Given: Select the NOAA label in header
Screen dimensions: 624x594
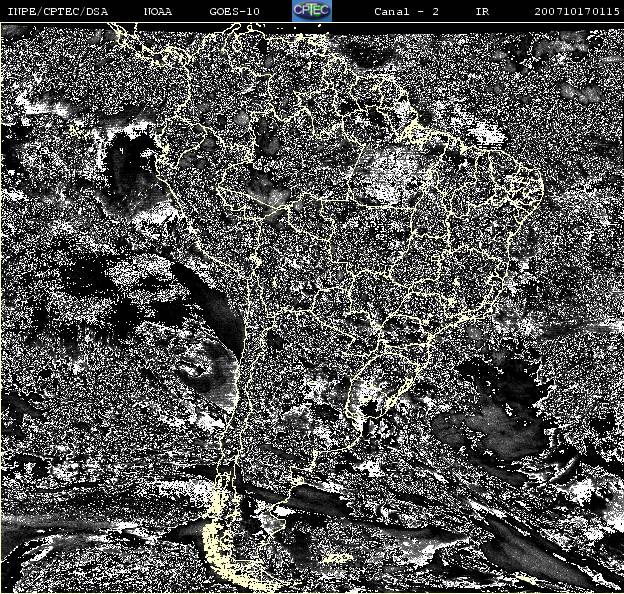Looking at the screenshot, I should click(158, 11).
